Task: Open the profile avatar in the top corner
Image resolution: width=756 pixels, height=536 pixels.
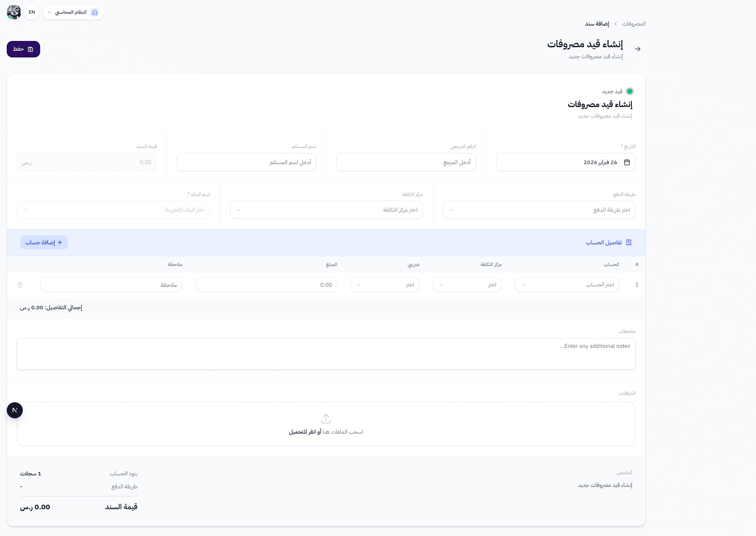Action: pos(14,12)
